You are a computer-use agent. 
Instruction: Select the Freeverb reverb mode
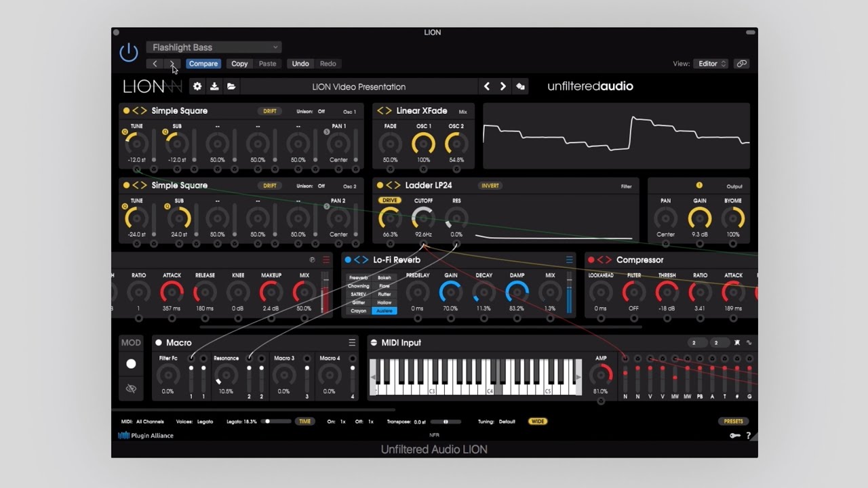pyautogui.click(x=359, y=278)
